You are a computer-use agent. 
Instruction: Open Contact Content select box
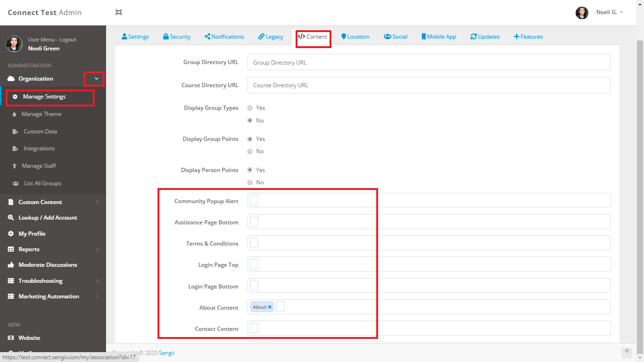click(x=429, y=328)
